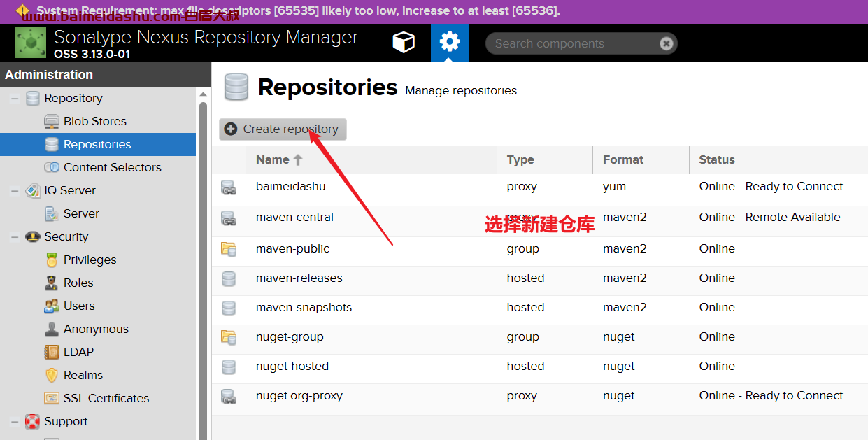Click the maven-releases hosted icon
Screen dimensions: 868x440
229,278
